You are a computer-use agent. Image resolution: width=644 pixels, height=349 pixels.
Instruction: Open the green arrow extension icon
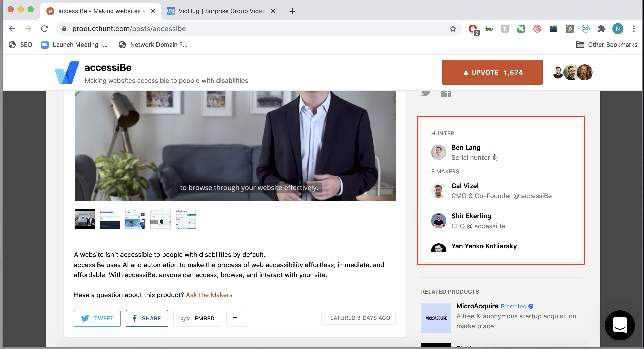coord(521,29)
